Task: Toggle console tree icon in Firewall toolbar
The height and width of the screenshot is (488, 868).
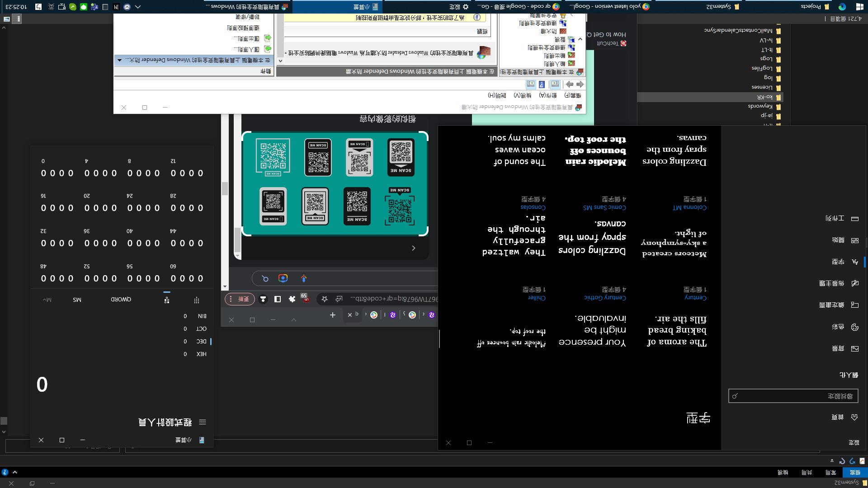Action: pyautogui.click(x=555, y=84)
